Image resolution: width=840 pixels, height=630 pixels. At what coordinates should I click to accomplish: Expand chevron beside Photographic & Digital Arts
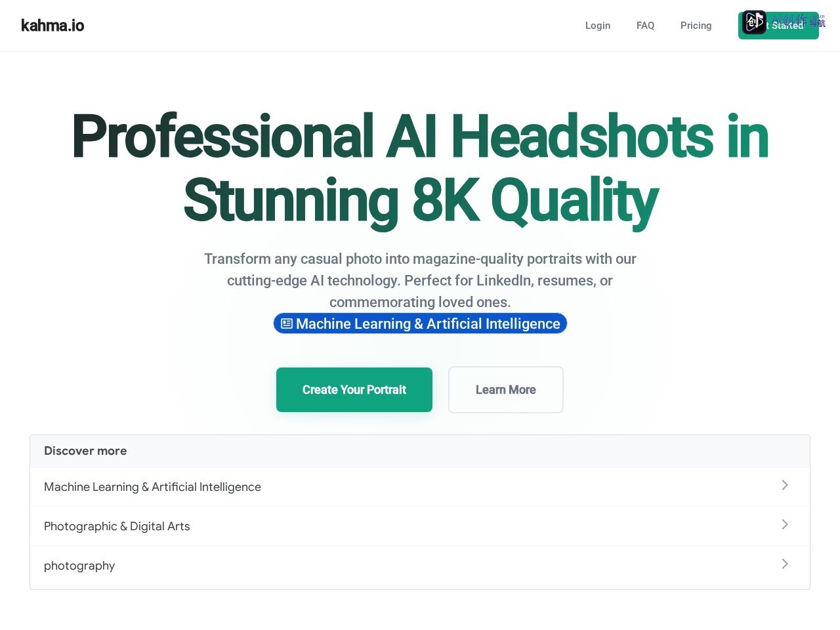coord(785,524)
